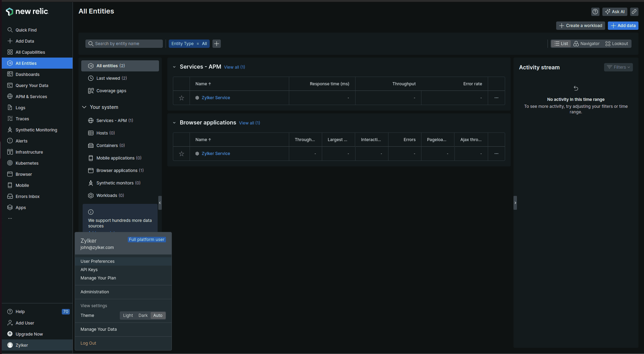644x354 pixels.
Task: Click the help question mark icon in header
Action: pyautogui.click(x=595, y=12)
